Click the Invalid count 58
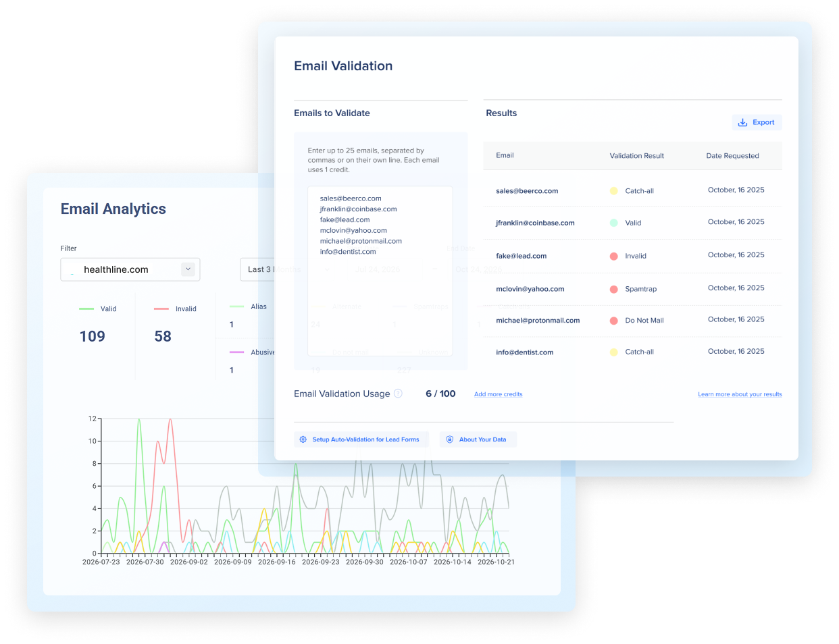The image size is (839, 644). 163,336
